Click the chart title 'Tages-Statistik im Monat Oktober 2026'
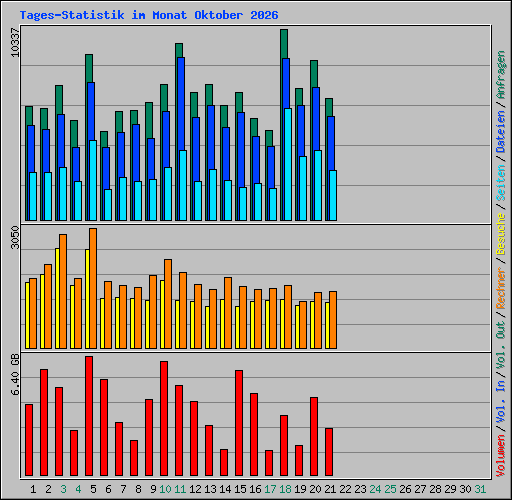This screenshot has height=500, width=512. point(149,15)
